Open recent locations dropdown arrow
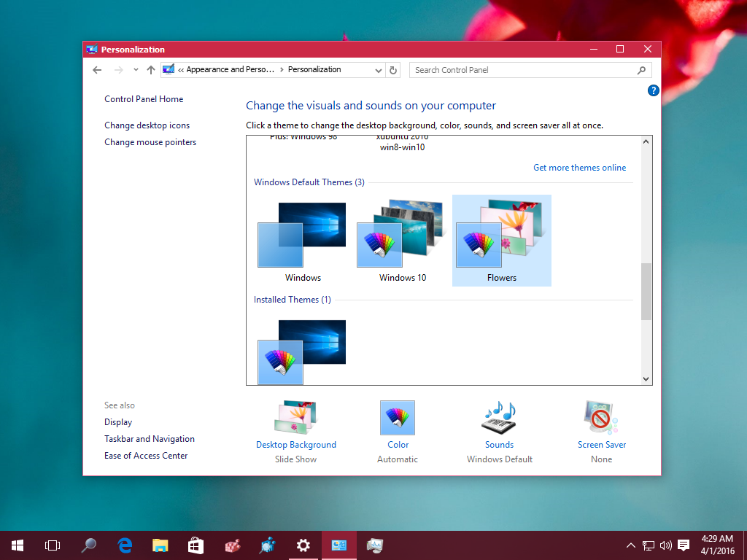This screenshot has width=747, height=560. coord(136,70)
